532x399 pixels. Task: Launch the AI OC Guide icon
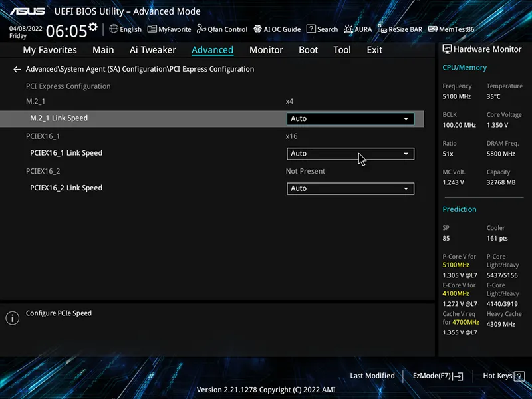(257, 29)
